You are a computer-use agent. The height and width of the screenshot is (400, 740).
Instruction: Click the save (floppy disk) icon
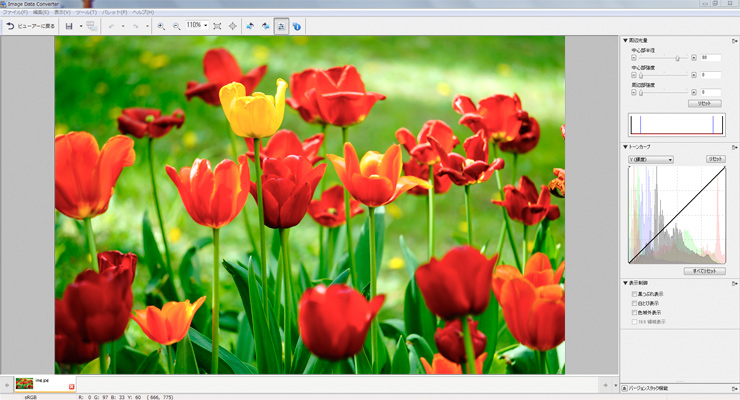(x=68, y=26)
